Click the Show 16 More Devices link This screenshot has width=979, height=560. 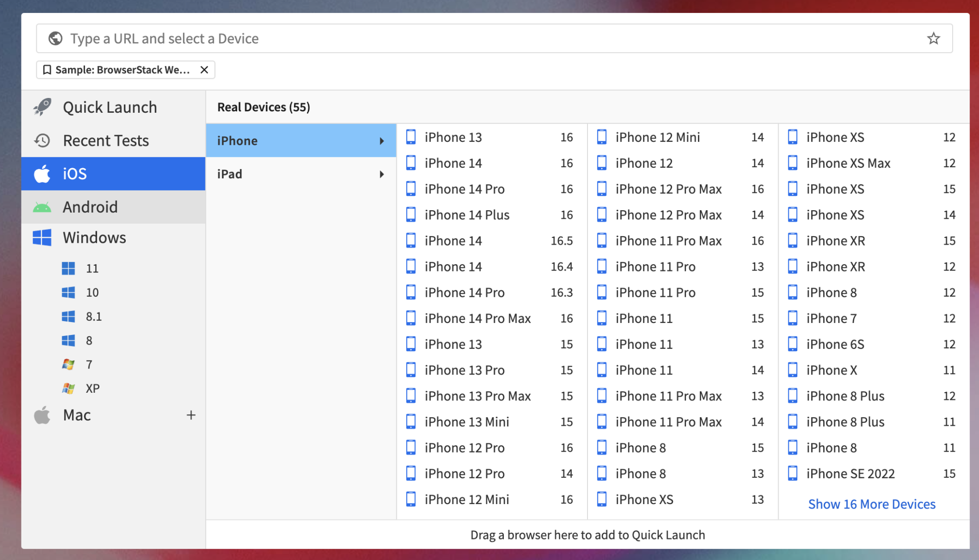(x=871, y=504)
